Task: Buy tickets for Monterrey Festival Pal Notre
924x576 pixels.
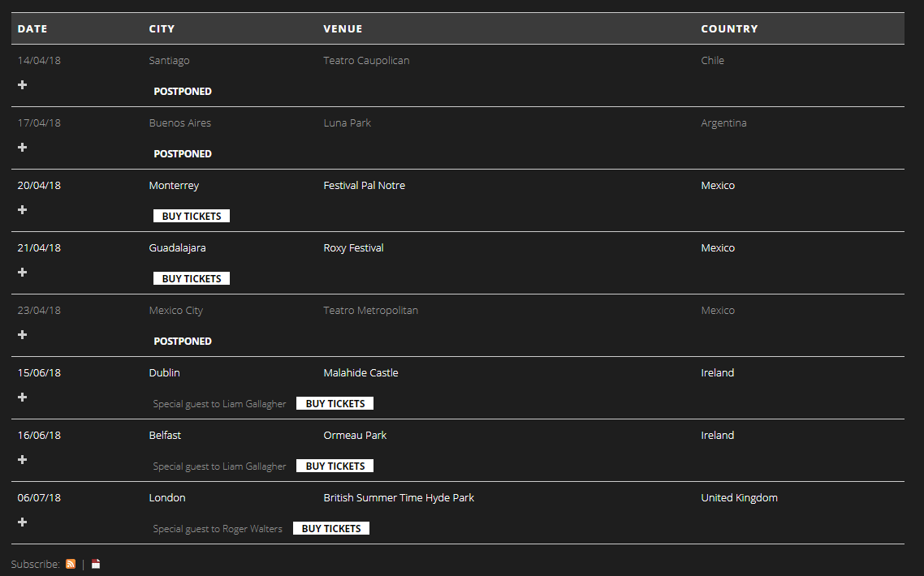Action: tap(192, 216)
